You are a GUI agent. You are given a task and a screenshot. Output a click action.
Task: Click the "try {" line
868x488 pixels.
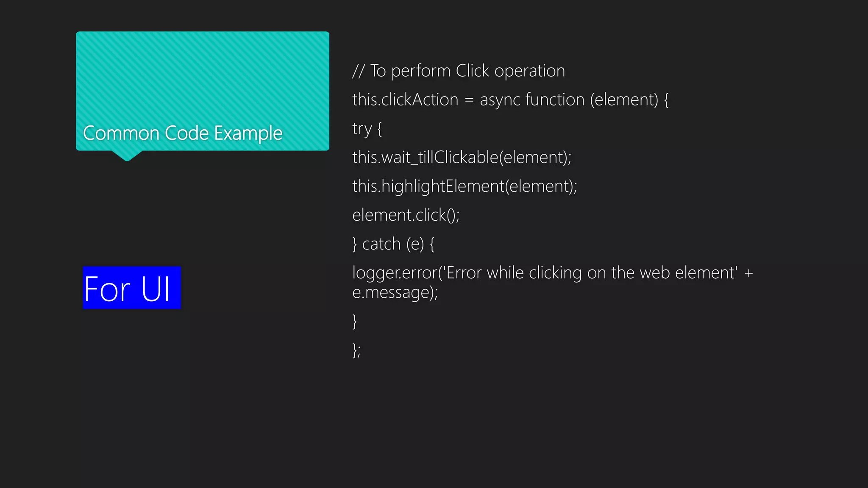pyautogui.click(x=367, y=129)
